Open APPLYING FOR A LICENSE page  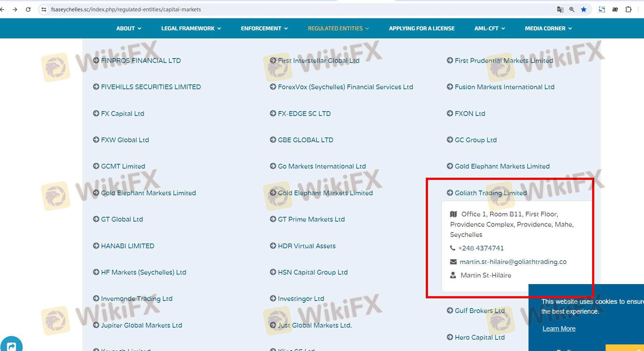[x=421, y=29]
